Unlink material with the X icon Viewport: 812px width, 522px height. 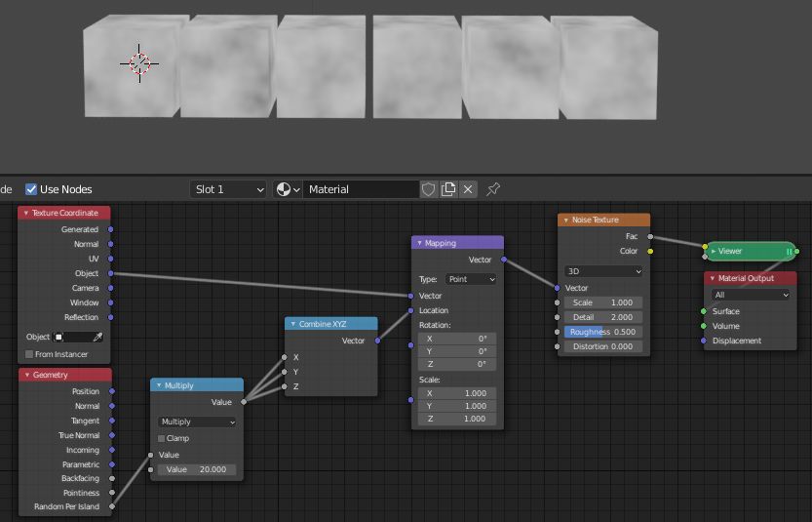[468, 189]
